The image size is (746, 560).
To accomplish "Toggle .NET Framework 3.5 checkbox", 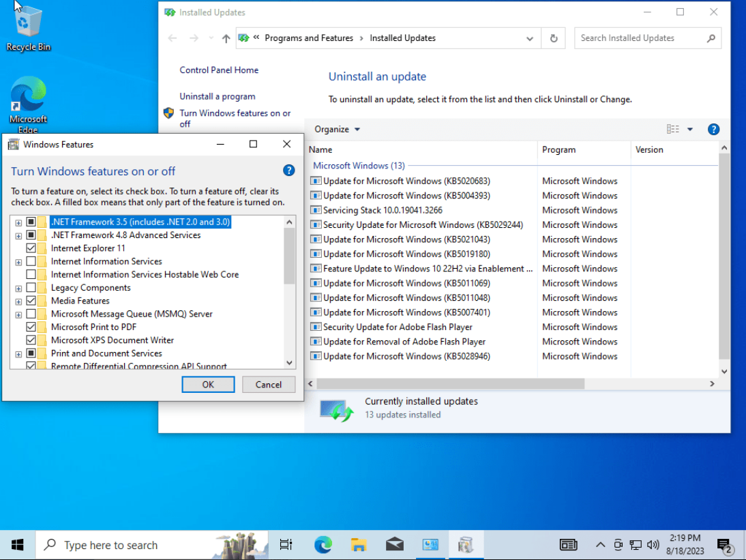I will point(31,222).
